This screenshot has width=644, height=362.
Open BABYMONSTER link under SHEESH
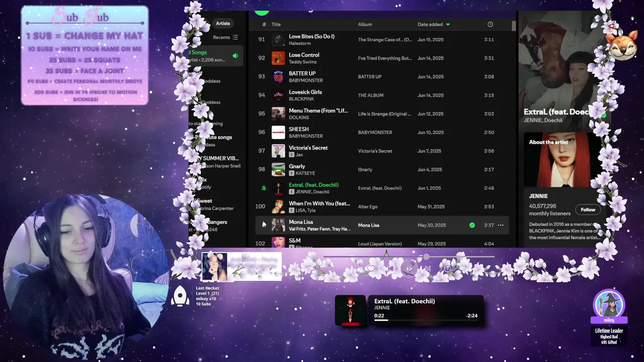click(306, 136)
